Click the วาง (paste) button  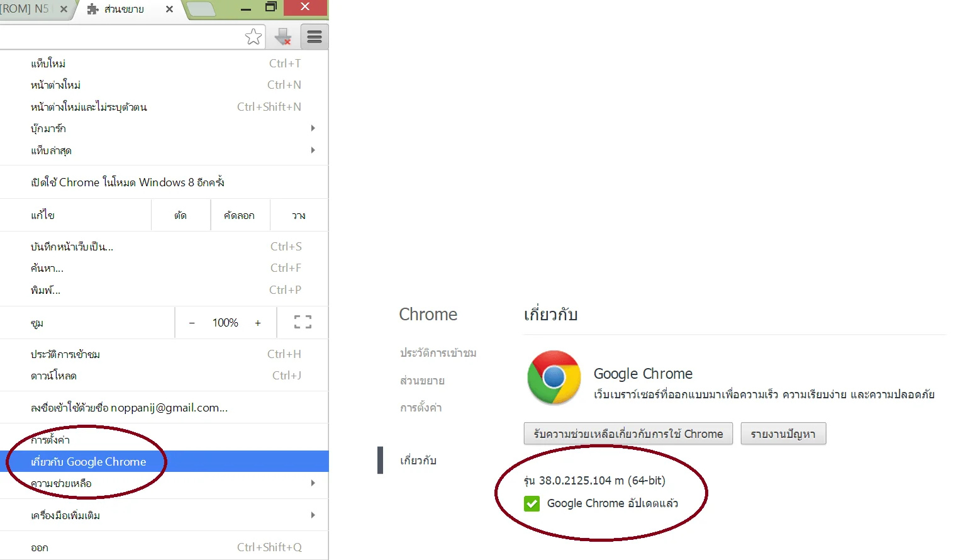299,215
